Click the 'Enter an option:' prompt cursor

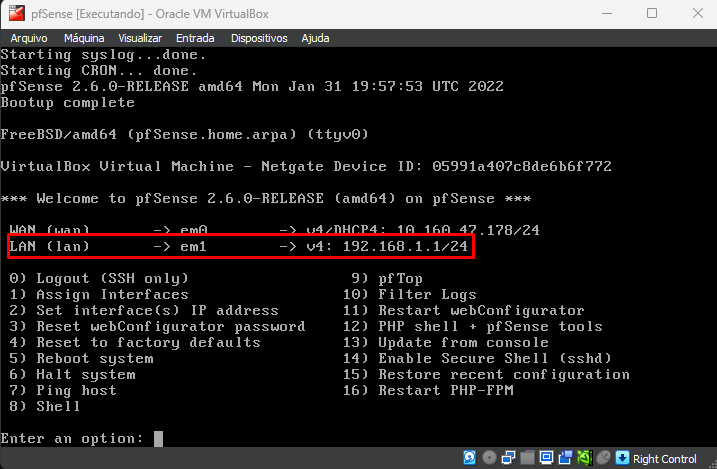(x=158, y=439)
